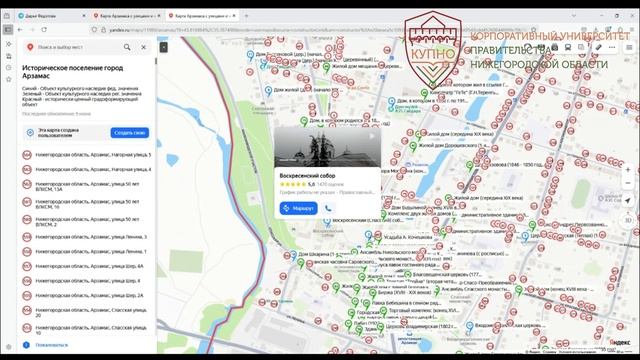Screen dimensions: 640x360
Task: Click the lock icon in the address bar
Action: pos(103,30)
